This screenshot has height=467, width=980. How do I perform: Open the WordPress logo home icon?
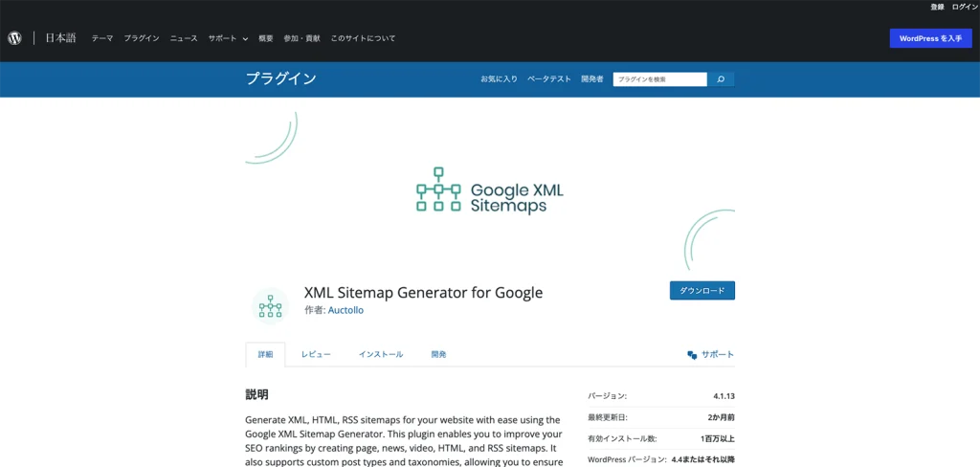coord(14,38)
